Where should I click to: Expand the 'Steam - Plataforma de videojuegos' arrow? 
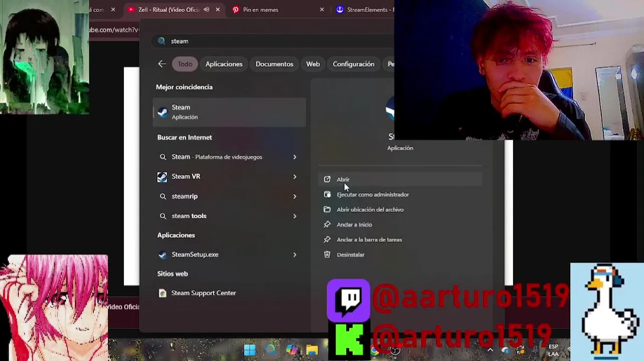294,157
